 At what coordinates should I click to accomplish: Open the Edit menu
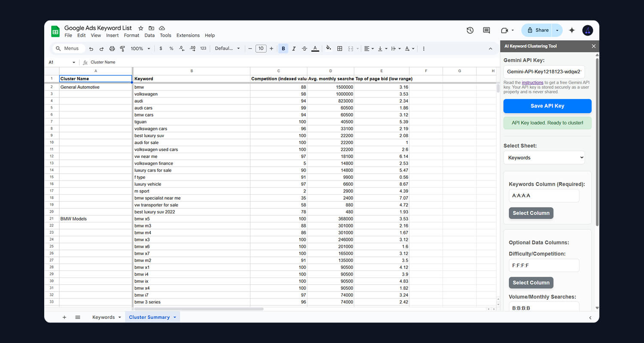tap(82, 36)
